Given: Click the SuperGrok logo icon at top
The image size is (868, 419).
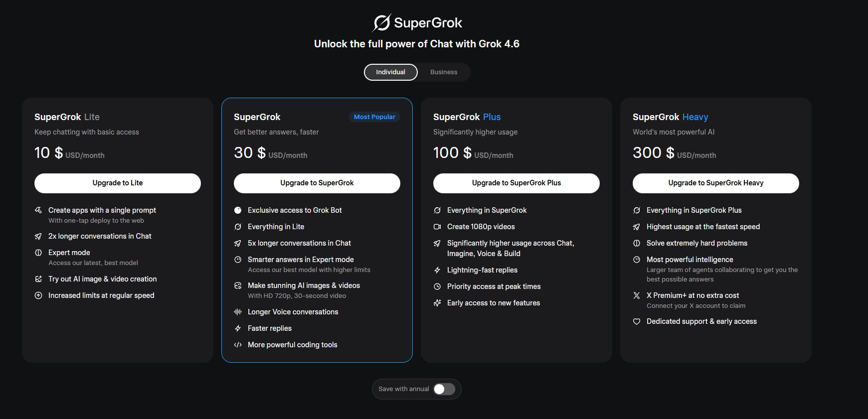Looking at the screenshot, I should tap(382, 23).
